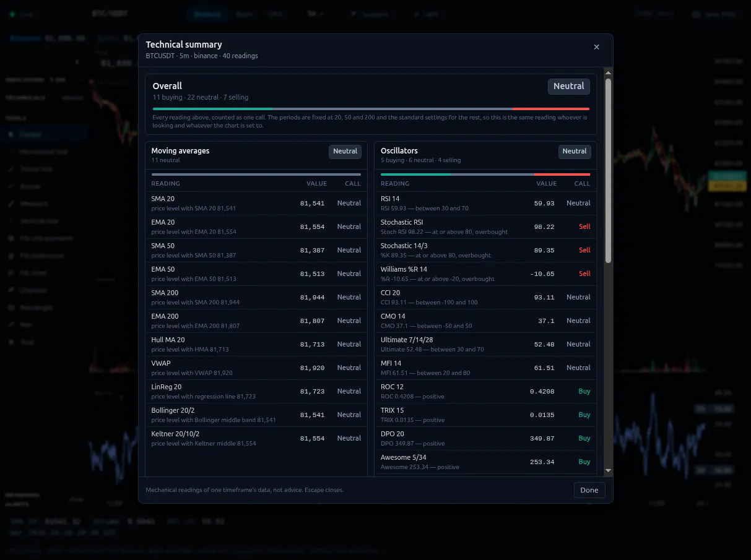Click the RSI 14 value 59.93

tap(544, 203)
